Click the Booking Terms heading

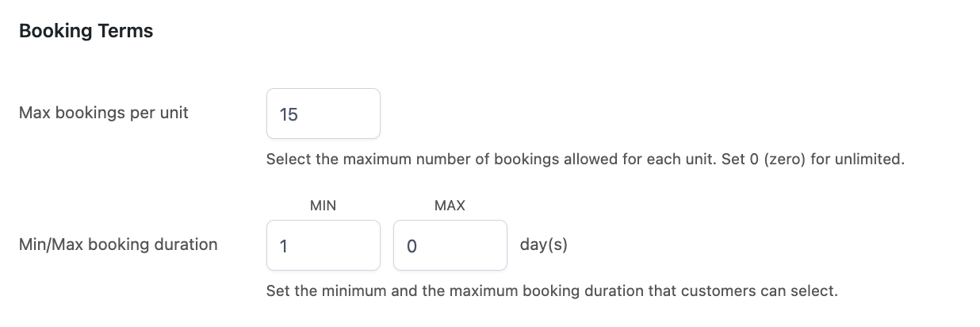coord(86,31)
